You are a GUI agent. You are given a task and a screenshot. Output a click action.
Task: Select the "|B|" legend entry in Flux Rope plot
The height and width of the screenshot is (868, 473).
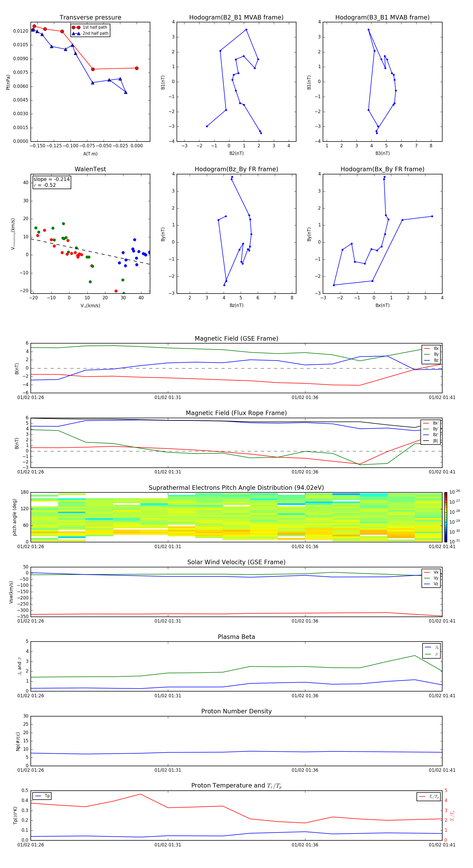pyautogui.click(x=431, y=441)
